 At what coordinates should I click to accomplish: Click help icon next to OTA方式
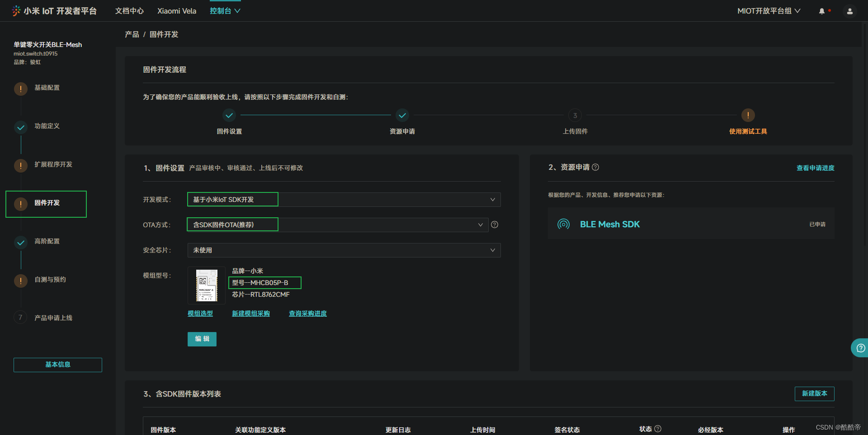coord(495,225)
